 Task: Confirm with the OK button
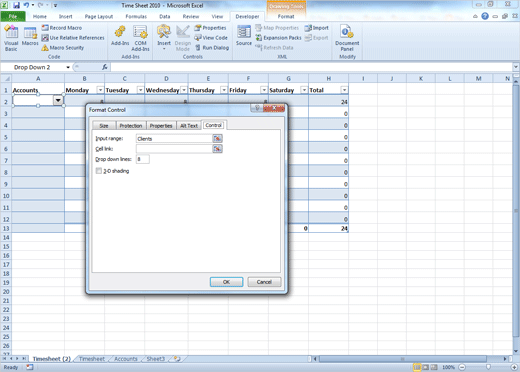point(226,282)
